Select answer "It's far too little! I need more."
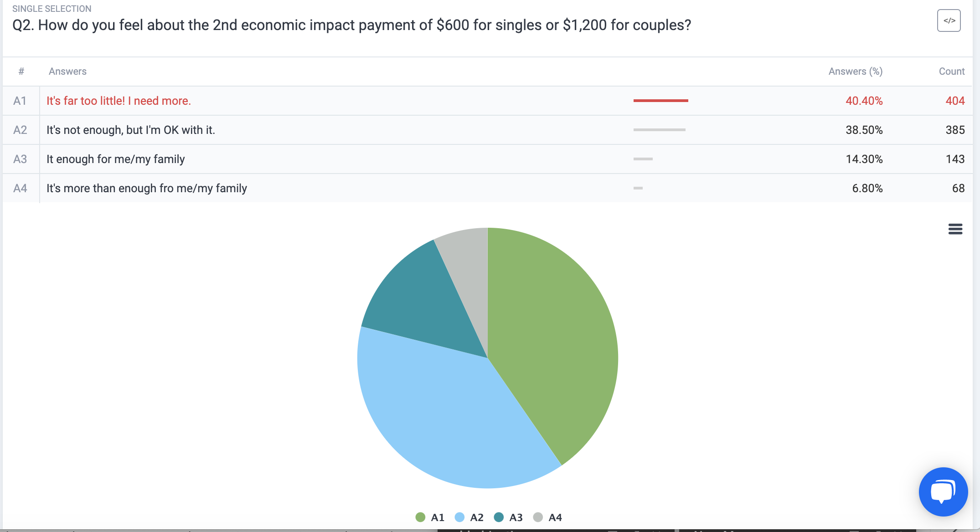 (119, 101)
